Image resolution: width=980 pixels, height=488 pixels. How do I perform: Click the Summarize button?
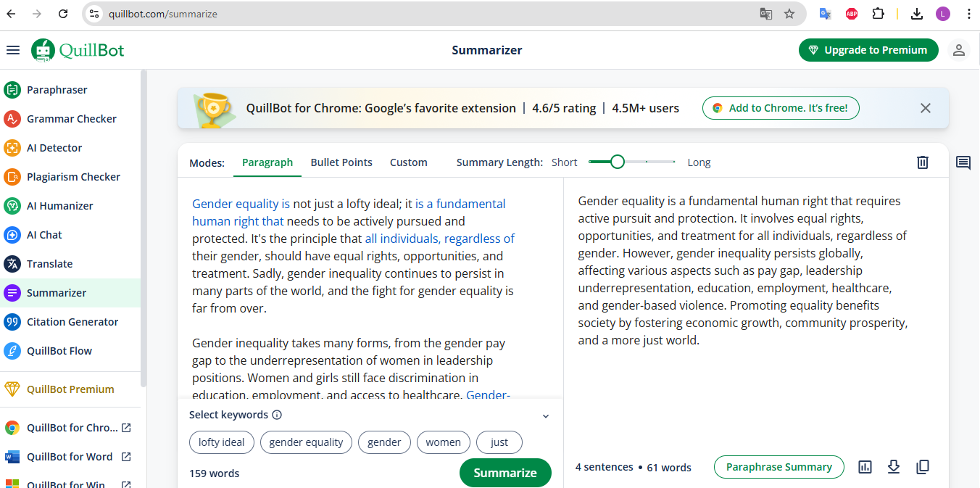click(x=505, y=473)
